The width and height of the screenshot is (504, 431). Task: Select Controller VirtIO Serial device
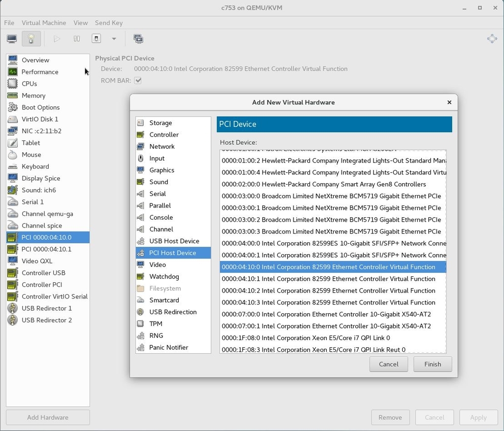(x=48, y=297)
